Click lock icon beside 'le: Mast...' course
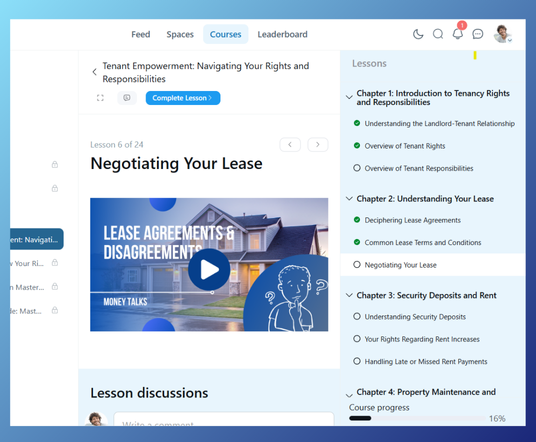The height and width of the screenshot is (442, 536). pyautogui.click(x=55, y=310)
